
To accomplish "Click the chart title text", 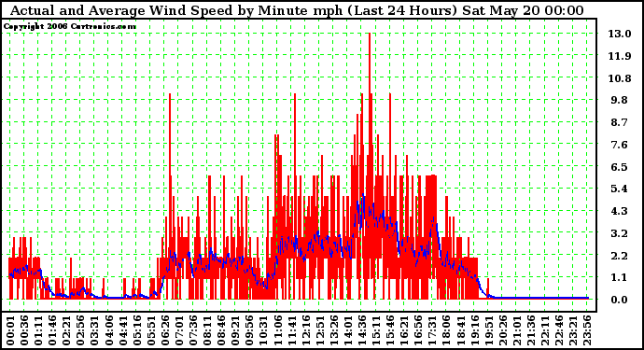I will (x=297, y=10).
